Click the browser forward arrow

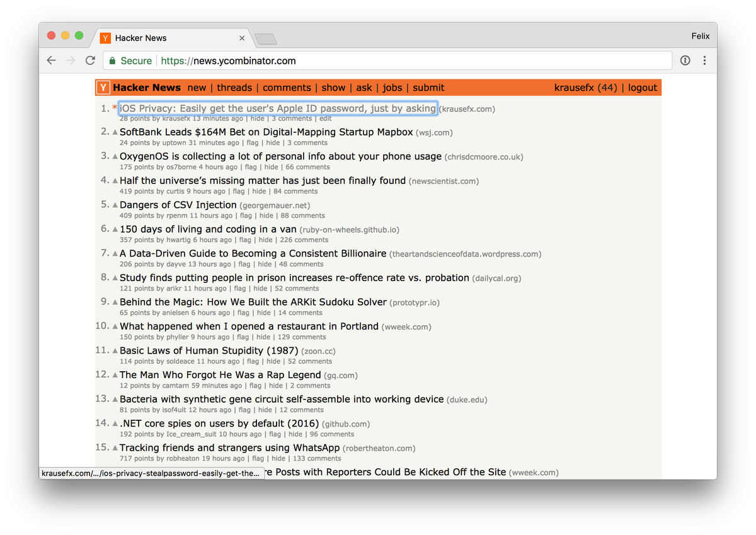click(x=71, y=60)
